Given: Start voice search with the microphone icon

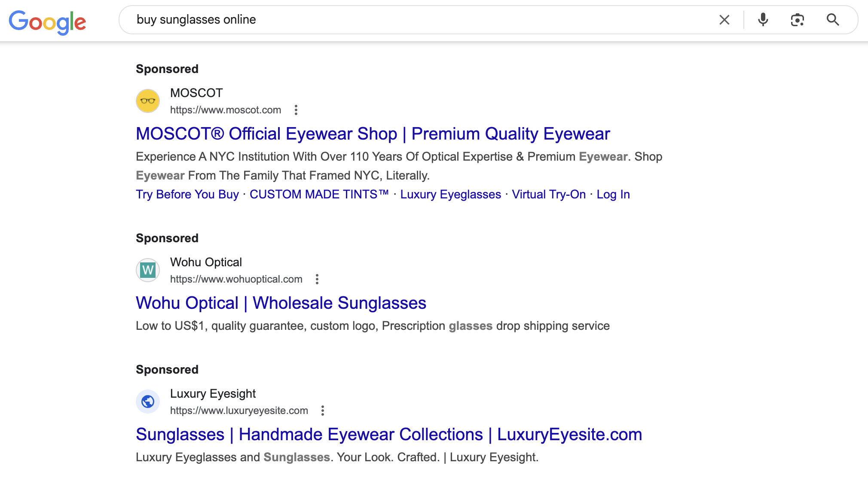Looking at the screenshot, I should point(763,20).
